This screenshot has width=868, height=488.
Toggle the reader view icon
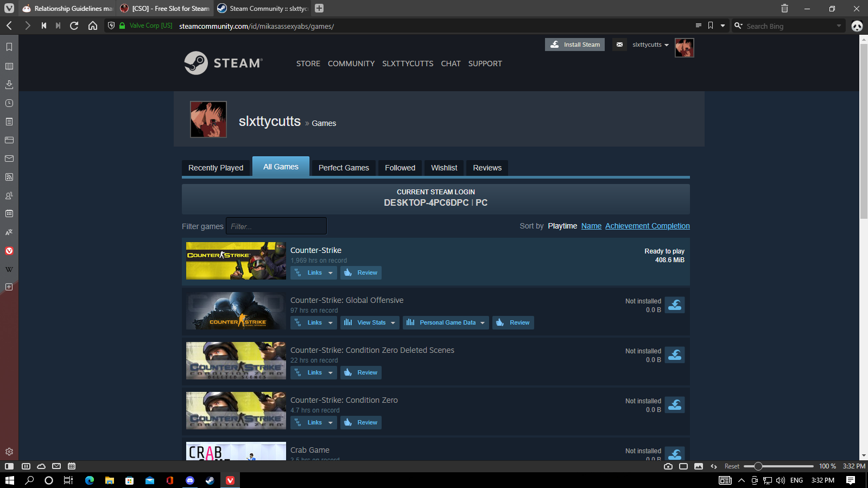(698, 26)
